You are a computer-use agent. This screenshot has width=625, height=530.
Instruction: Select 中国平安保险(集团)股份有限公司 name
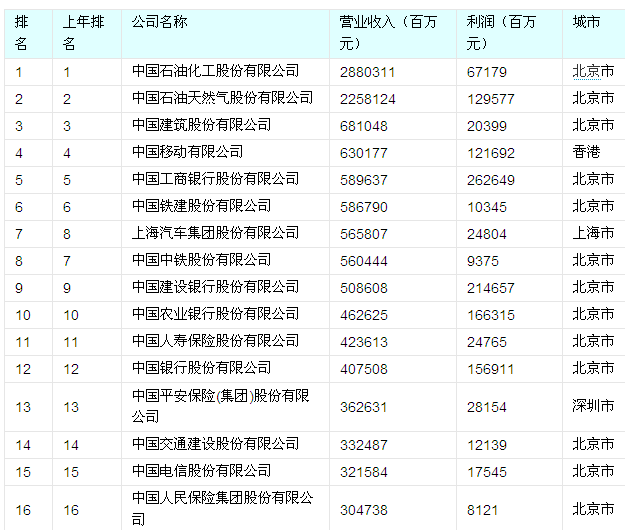pos(220,406)
